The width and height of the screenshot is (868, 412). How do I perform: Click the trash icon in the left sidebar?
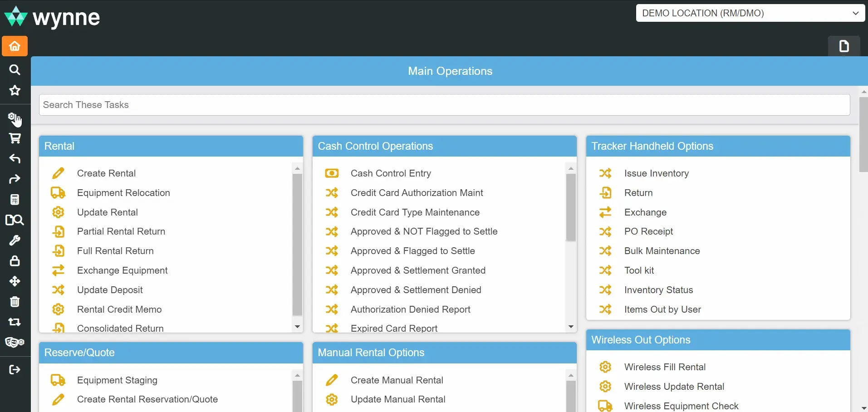click(x=15, y=302)
